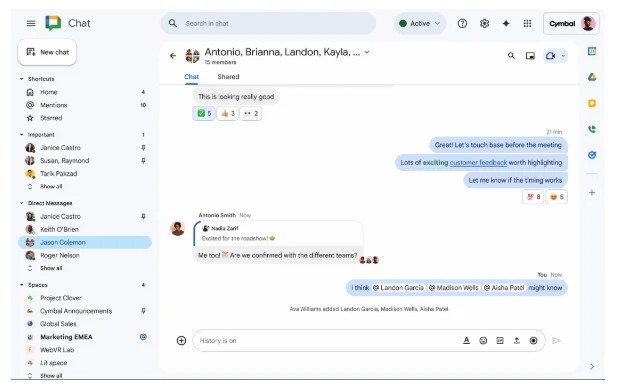The height and width of the screenshot is (392, 626).
Task: Toggle the eyes reaction with 2
Action: [251, 113]
